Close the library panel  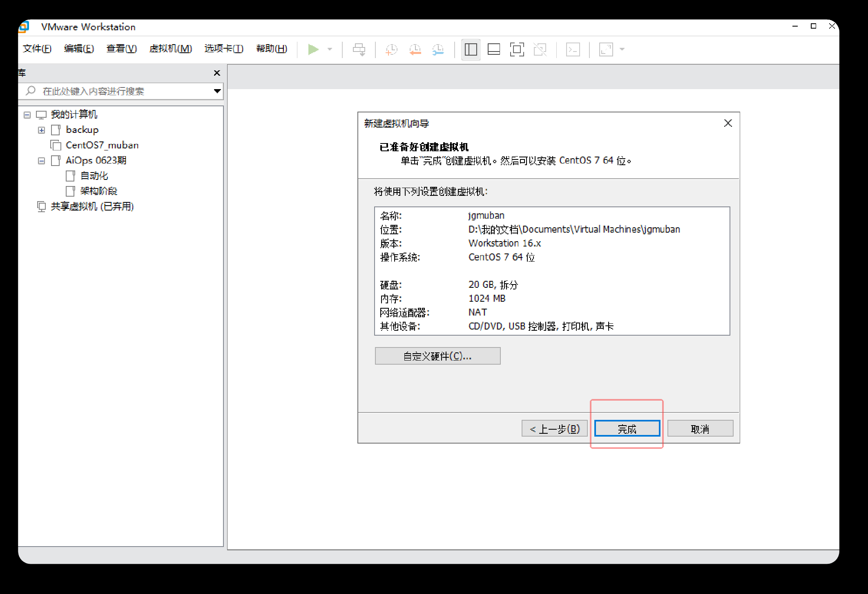217,73
